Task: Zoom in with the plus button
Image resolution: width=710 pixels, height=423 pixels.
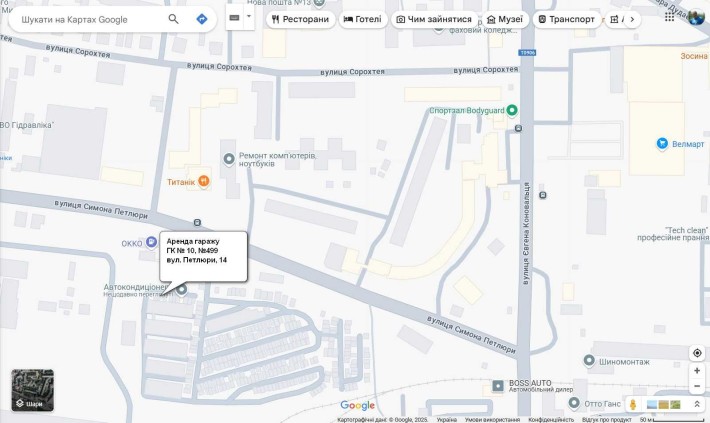Action: pos(697,371)
